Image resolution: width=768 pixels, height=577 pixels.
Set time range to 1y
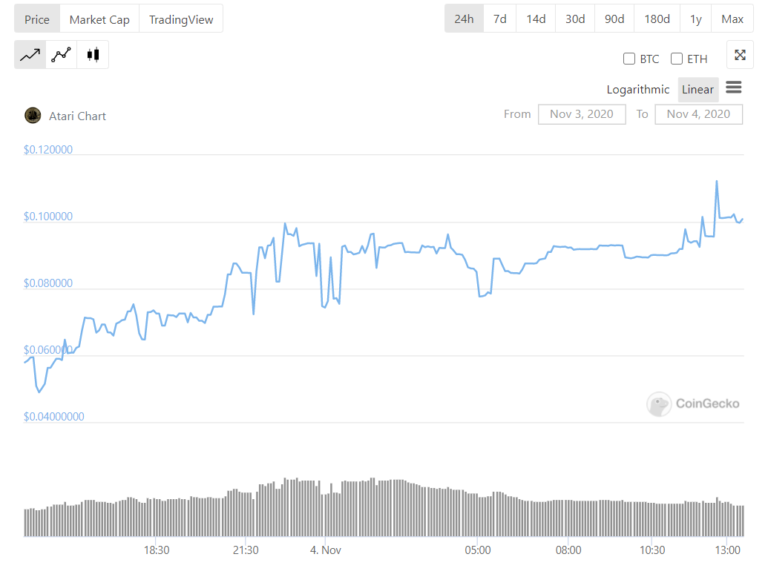[x=695, y=19]
